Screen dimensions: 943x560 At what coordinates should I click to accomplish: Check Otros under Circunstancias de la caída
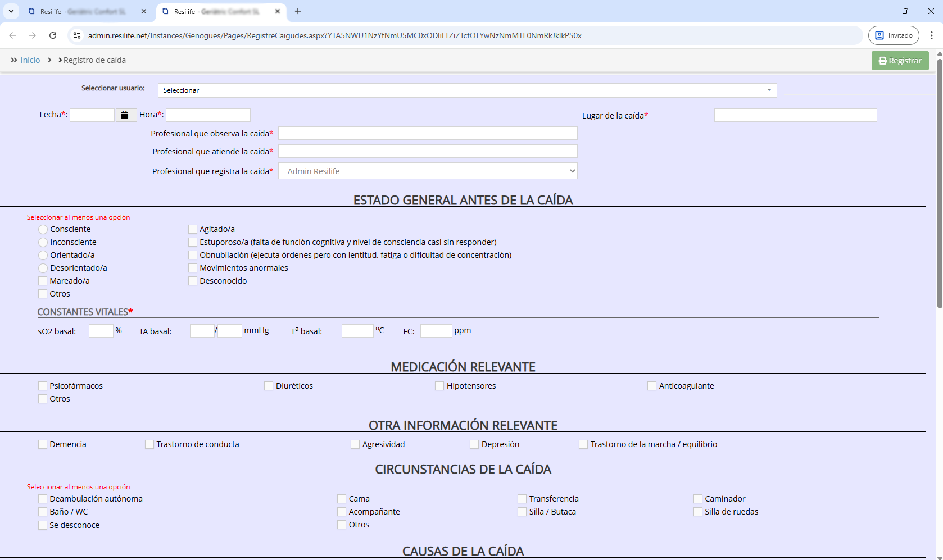click(342, 525)
